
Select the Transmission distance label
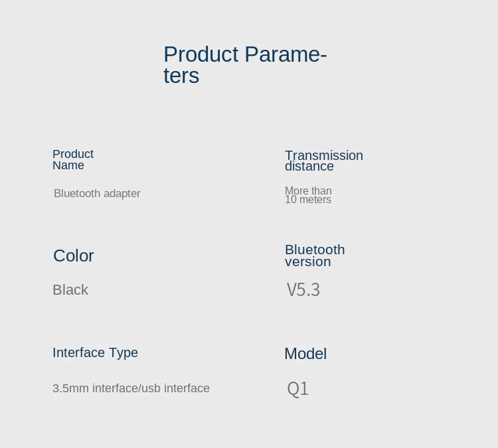[x=323, y=161]
